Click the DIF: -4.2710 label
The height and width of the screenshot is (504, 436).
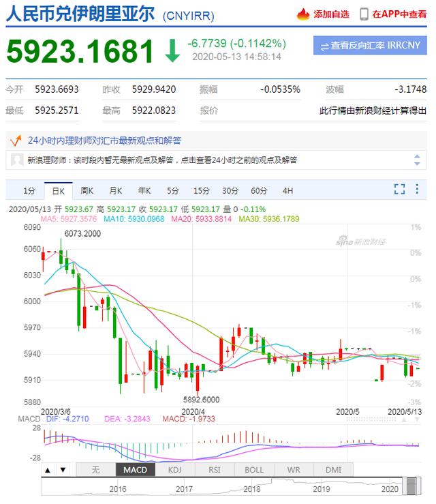coord(67,419)
